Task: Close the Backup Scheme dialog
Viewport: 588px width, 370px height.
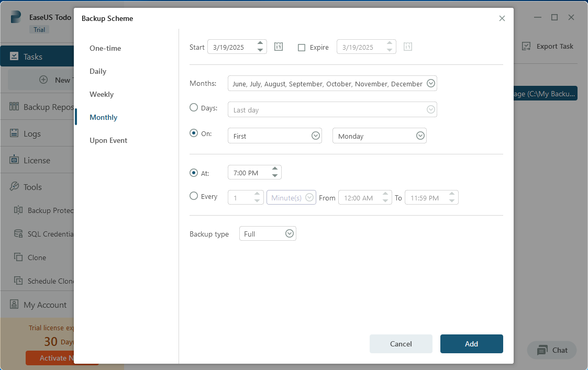Action: coord(502,18)
